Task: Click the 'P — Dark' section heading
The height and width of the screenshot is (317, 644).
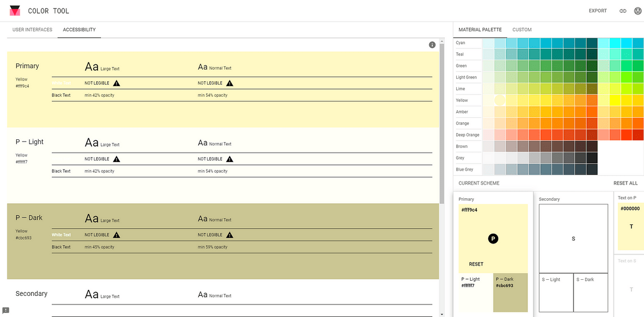Action: click(29, 218)
